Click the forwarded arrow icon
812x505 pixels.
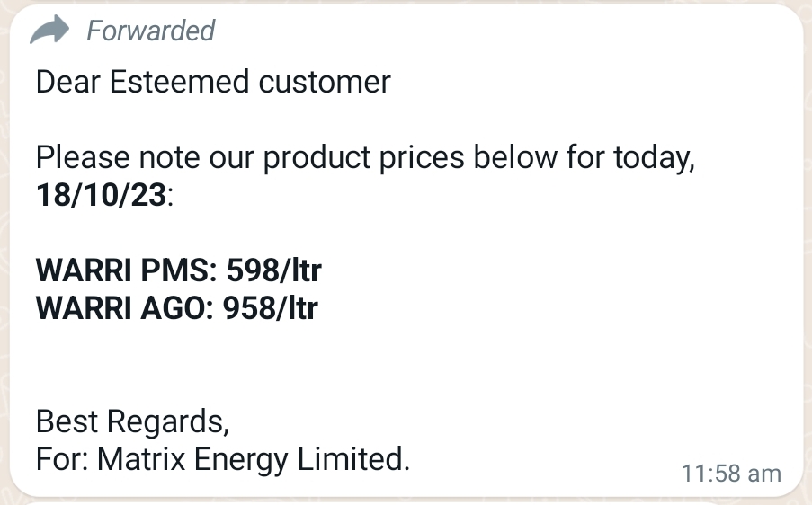49,31
